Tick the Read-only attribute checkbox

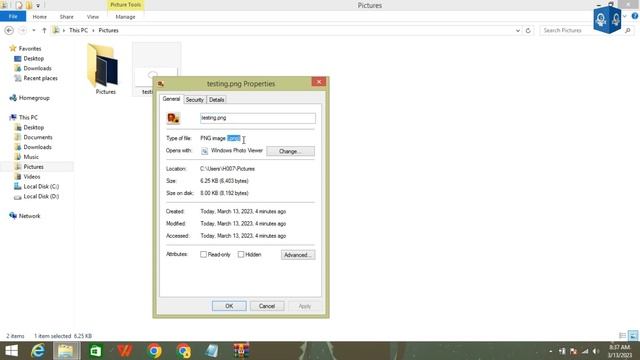pyautogui.click(x=203, y=254)
